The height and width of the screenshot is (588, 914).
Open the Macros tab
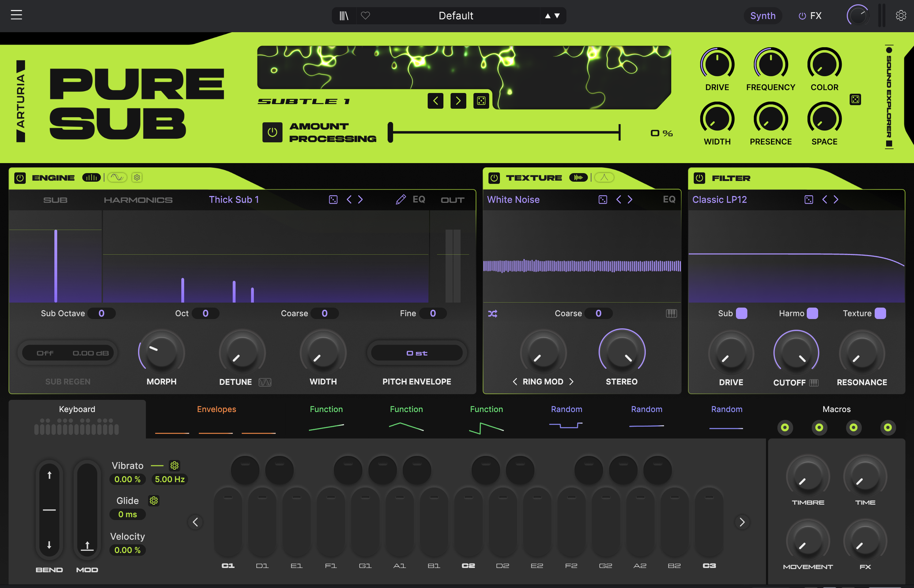coord(836,419)
